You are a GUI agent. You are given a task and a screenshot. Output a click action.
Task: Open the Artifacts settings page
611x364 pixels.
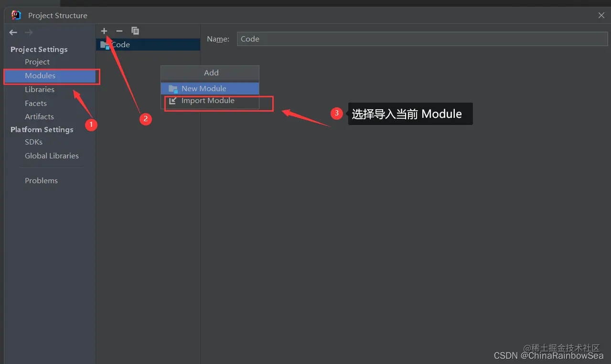tap(39, 117)
